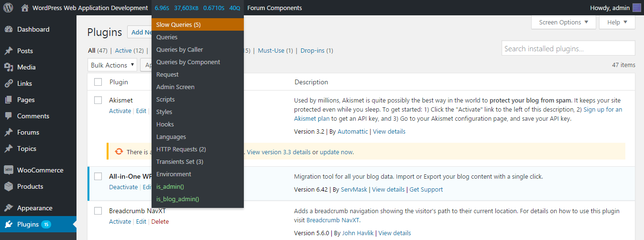Click the Products box icon

[x=9, y=186]
